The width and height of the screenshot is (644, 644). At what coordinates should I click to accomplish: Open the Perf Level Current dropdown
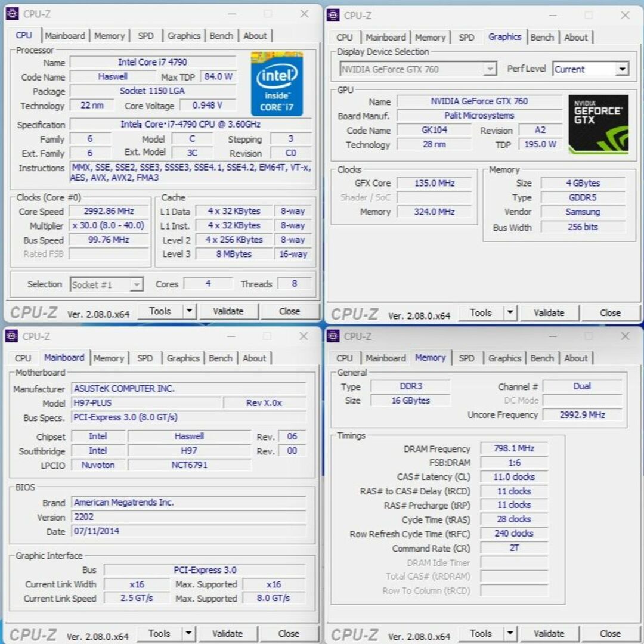click(x=623, y=69)
